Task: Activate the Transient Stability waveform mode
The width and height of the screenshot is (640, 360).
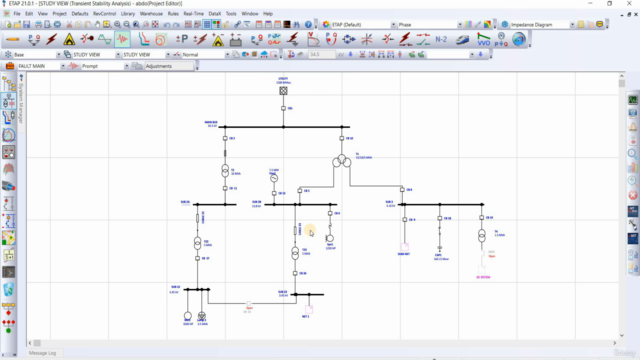Action: tap(122, 40)
